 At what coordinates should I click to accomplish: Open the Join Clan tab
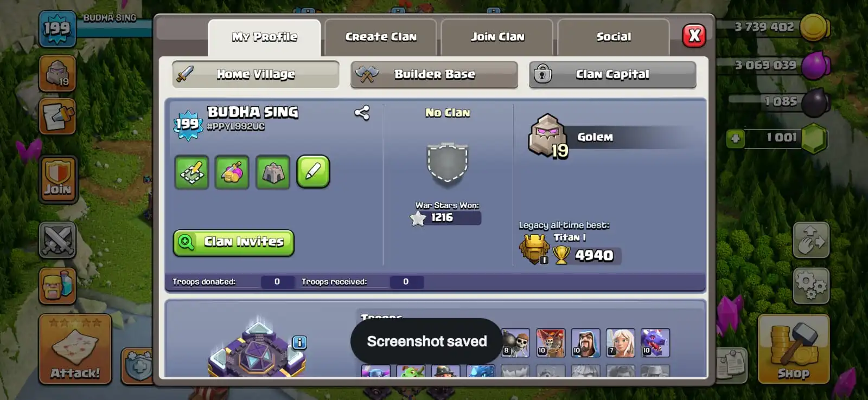[x=497, y=37]
